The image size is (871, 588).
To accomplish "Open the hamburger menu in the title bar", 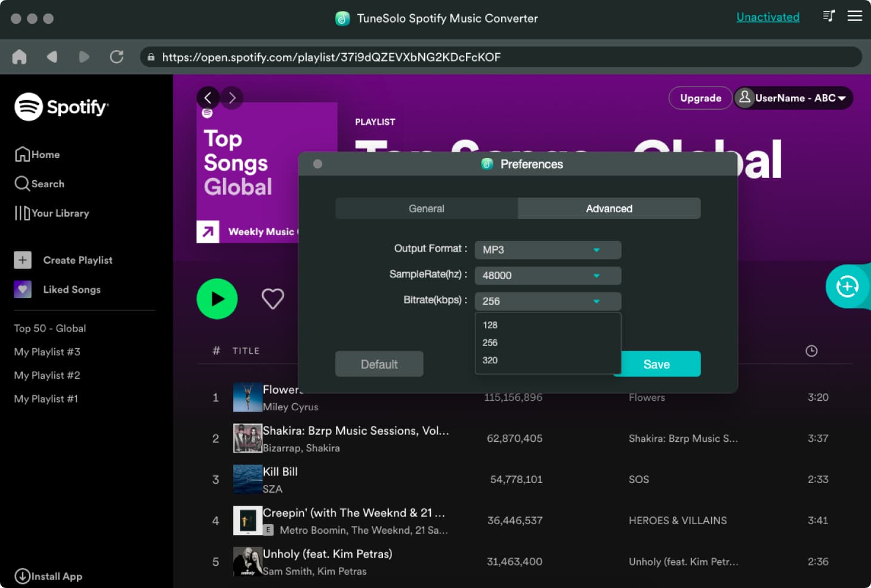I will [x=855, y=16].
